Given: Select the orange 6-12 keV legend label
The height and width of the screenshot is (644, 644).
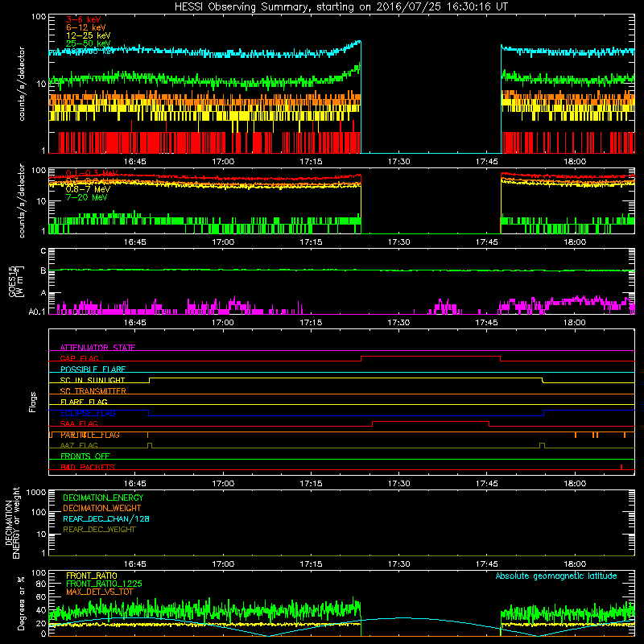Looking at the screenshot, I should pyautogui.click(x=86, y=27).
